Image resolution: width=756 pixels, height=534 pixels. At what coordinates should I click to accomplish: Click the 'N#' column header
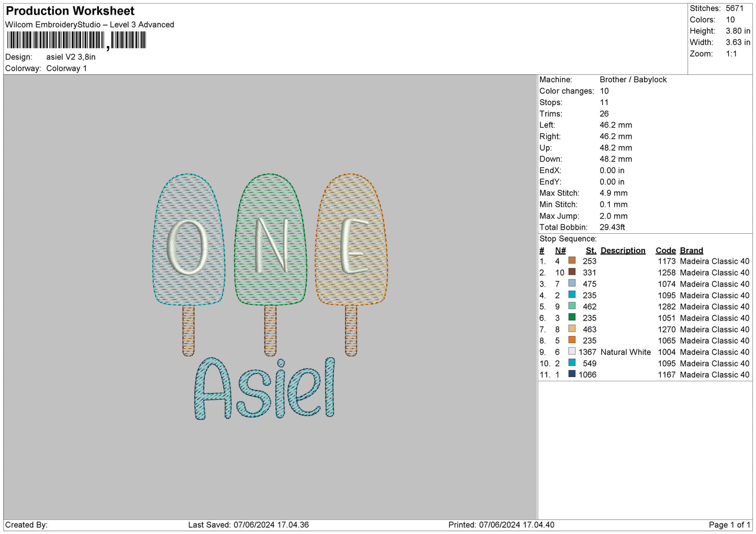click(560, 251)
